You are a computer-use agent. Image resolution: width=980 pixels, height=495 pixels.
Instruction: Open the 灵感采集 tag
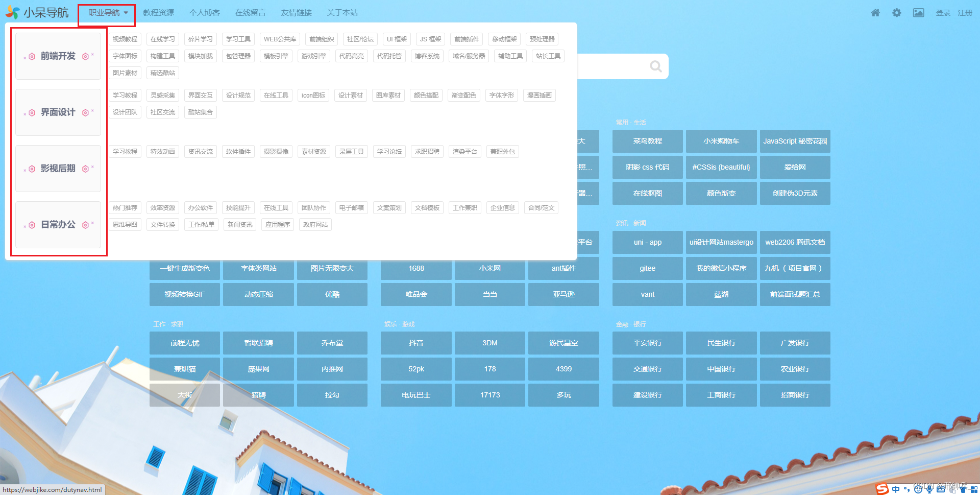point(163,96)
